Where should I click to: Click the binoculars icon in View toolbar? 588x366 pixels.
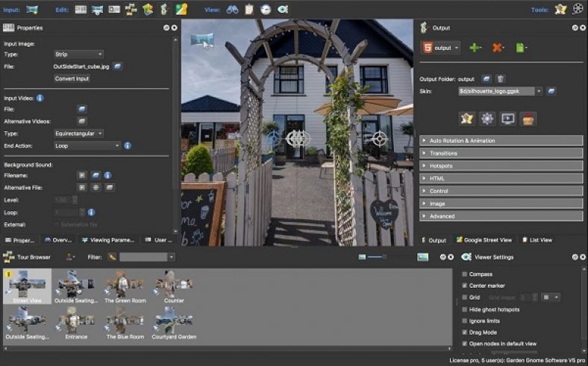(232, 9)
